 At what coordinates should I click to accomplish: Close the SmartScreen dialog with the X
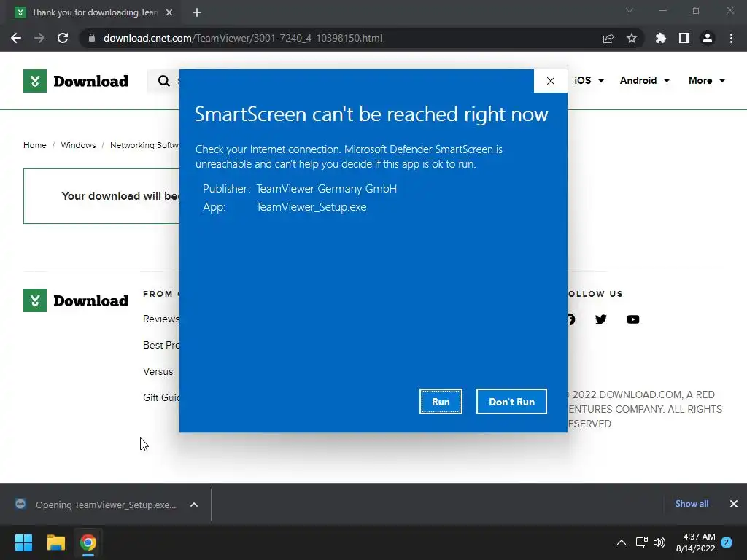click(x=551, y=81)
